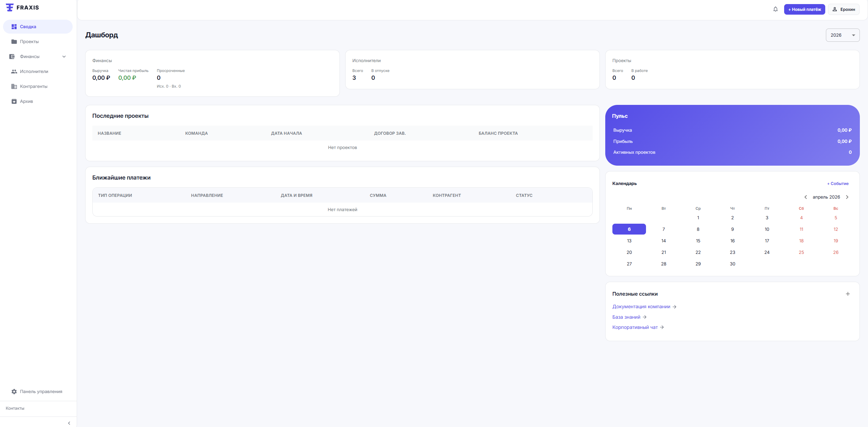Open Документация компании link
Viewport: 868px width, 427px height.
(x=642, y=306)
